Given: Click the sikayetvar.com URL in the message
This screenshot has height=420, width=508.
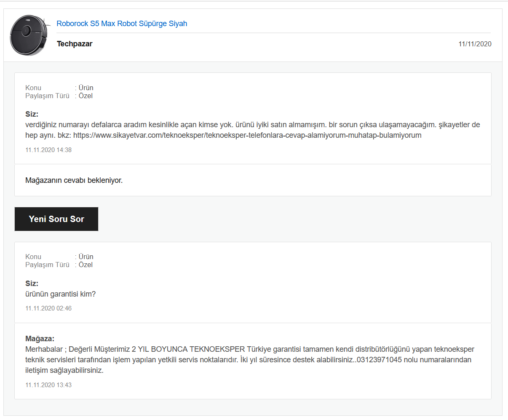Looking at the screenshot, I should [247, 135].
